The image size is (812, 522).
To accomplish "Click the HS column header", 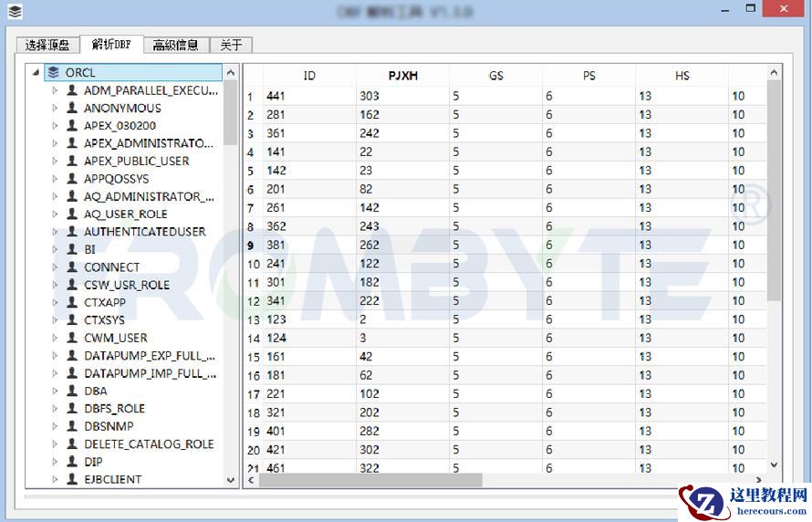I will tap(682, 76).
